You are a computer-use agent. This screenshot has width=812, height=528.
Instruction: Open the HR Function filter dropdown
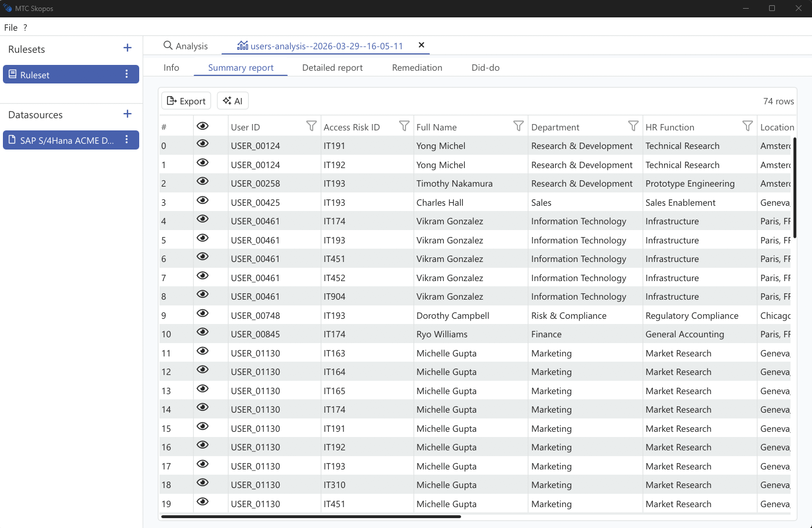coord(748,126)
